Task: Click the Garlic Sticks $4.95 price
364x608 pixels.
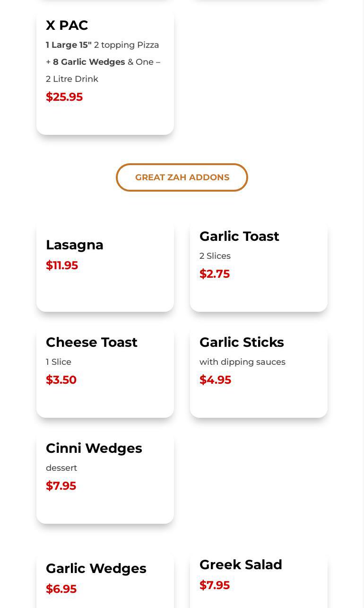Action: [215, 380]
